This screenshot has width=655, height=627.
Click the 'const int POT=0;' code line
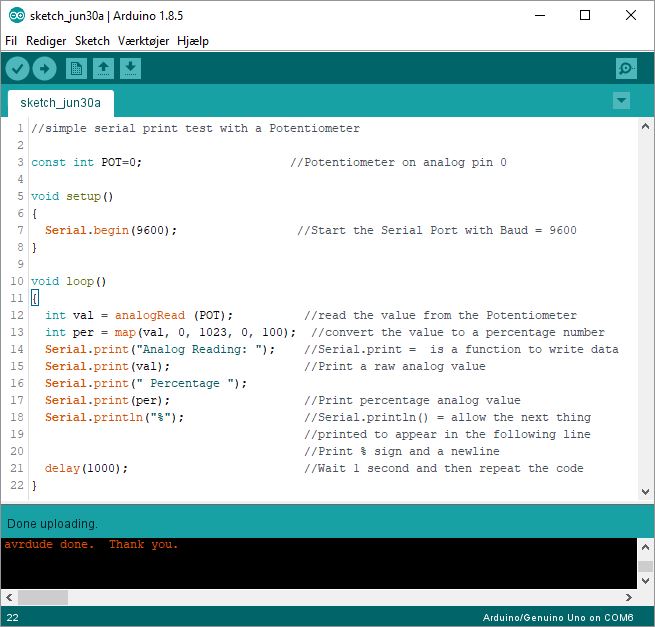point(86,162)
